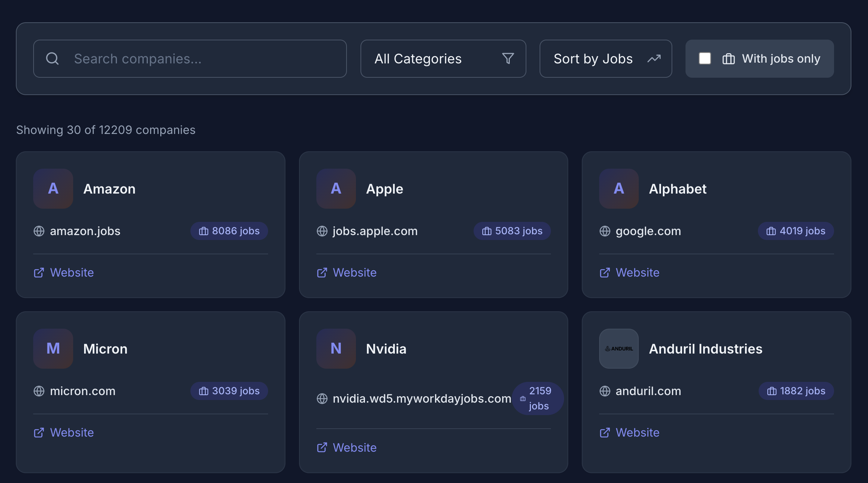Click the search magnifier icon

coord(52,58)
